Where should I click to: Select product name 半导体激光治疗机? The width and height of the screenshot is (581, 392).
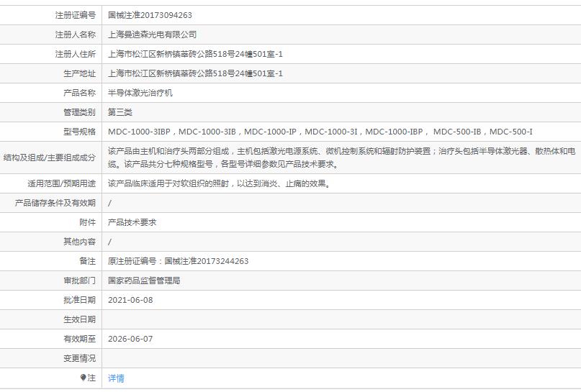coord(140,93)
